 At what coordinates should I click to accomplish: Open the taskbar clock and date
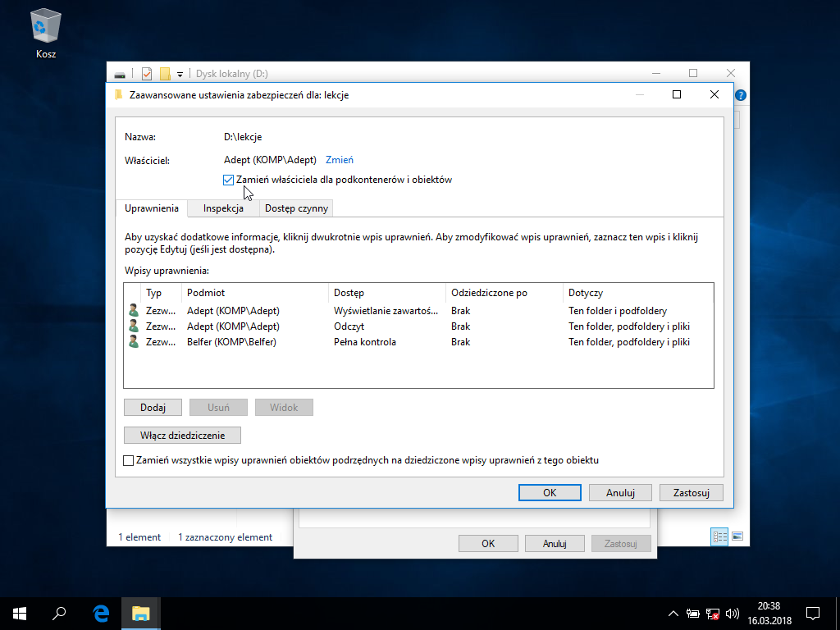pyautogui.click(x=769, y=614)
